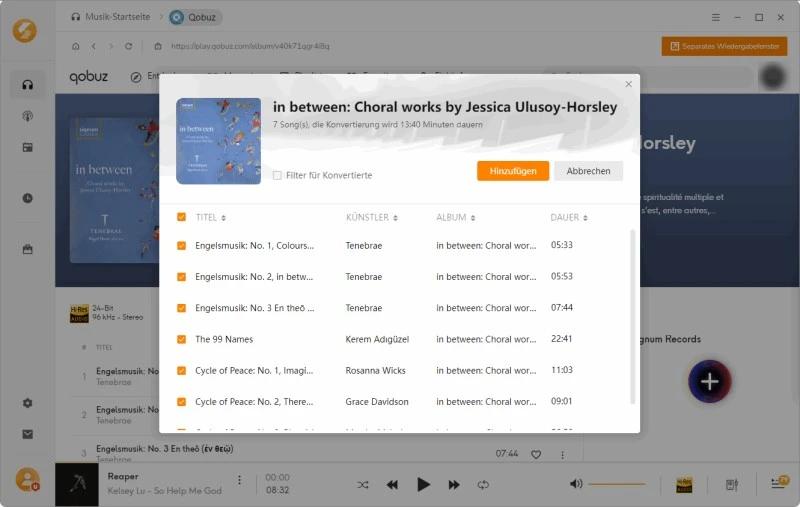The image size is (800, 507).
Task: Click the Musik-Startseite breadcrumb
Action: [x=111, y=17]
